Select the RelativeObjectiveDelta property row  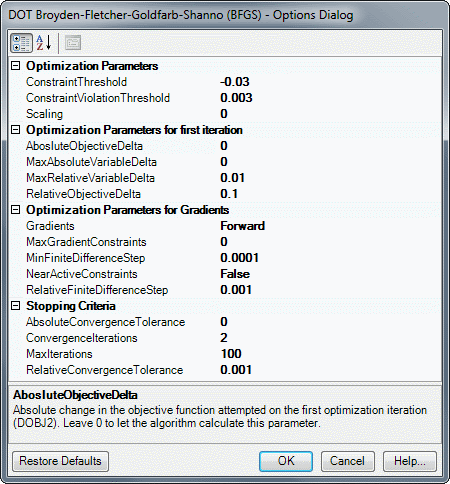[x=225, y=194]
